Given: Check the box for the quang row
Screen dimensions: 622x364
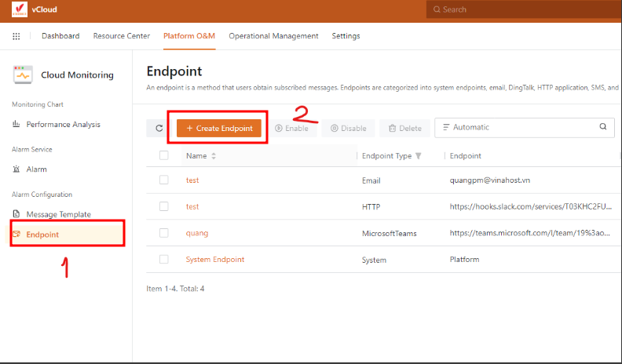Looking at the screenshot, I should (x=164, y=233).
